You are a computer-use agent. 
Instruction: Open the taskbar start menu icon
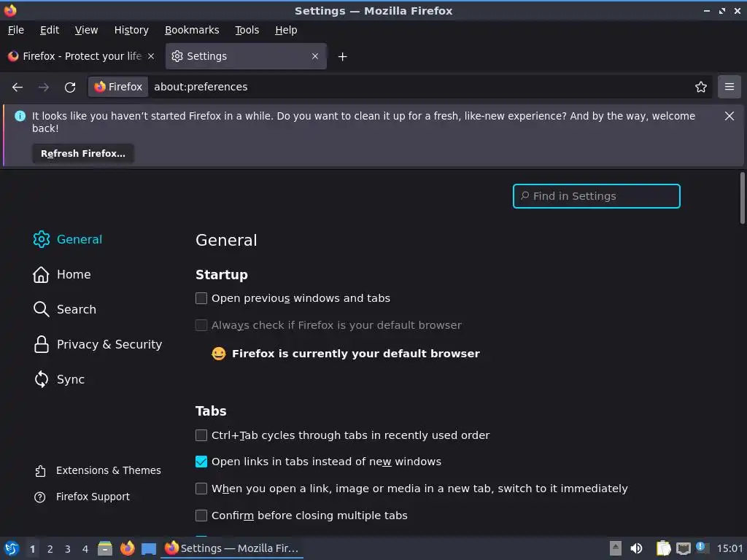[x=12, y=548]
